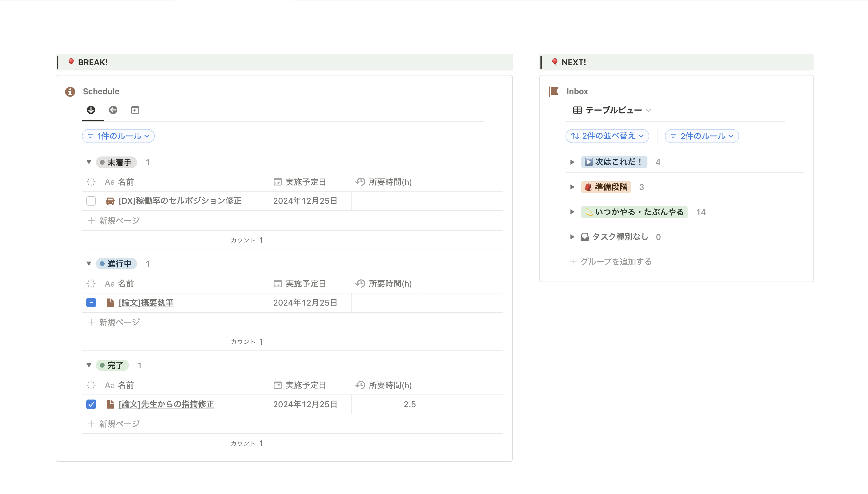This screenshot has width=868, height=494.
Task: Click the Inbox flag icon
Action: click(554, 91)
